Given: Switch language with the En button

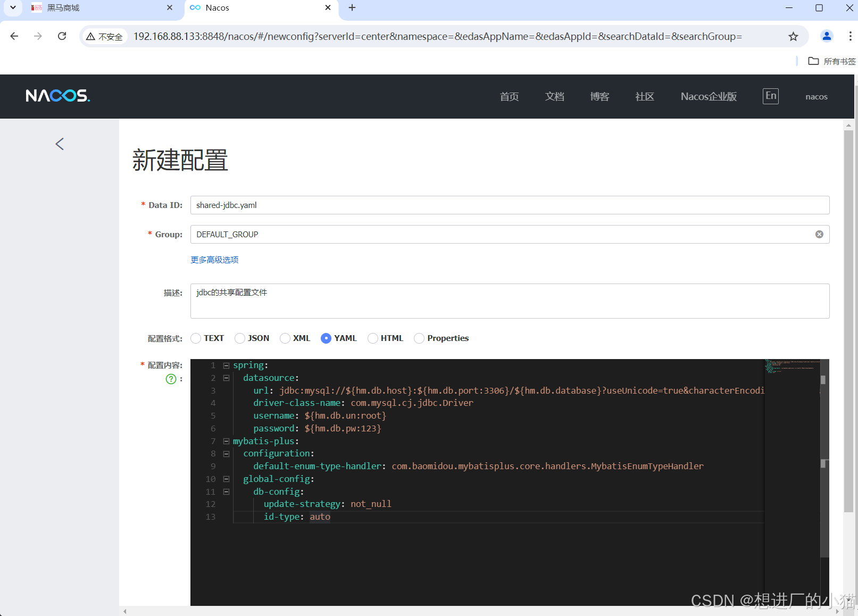Looking at the screenshot, I should tap(771, 96).
